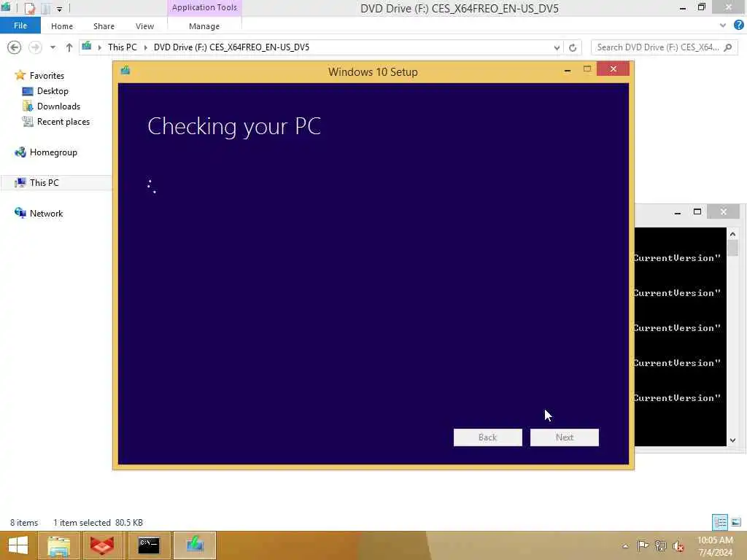Click the muted volume tray icon
Viewport: 747px width, 560px height.
(678, 546)
